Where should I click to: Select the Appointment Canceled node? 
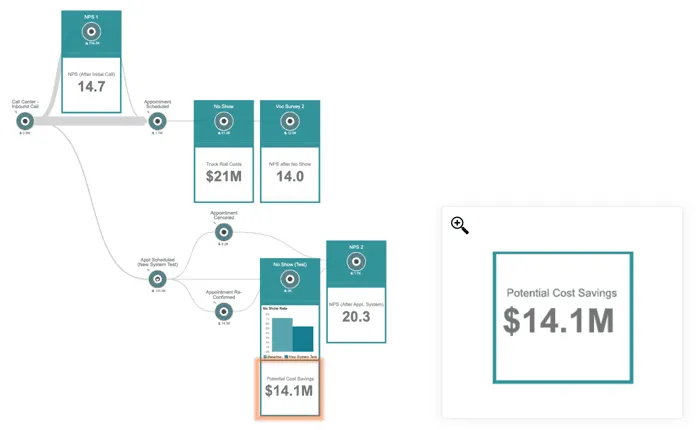click(224, 232)
